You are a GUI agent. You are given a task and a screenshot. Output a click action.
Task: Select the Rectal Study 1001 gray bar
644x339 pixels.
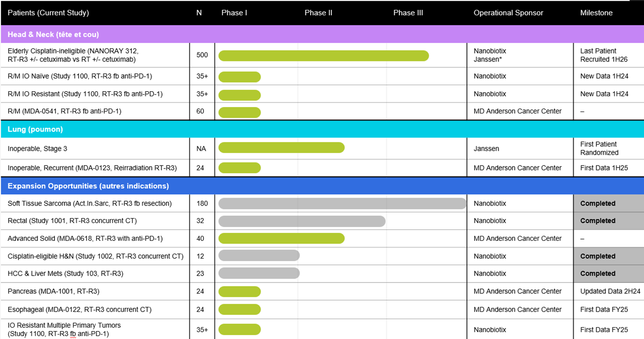tap(301, 221)
